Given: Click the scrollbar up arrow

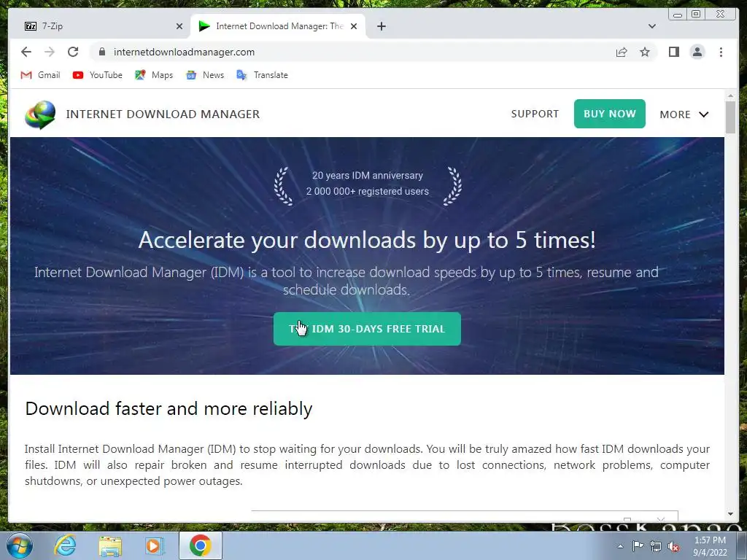Looking at the screenshot, I should pyautogui.click(x=730, y=96).
